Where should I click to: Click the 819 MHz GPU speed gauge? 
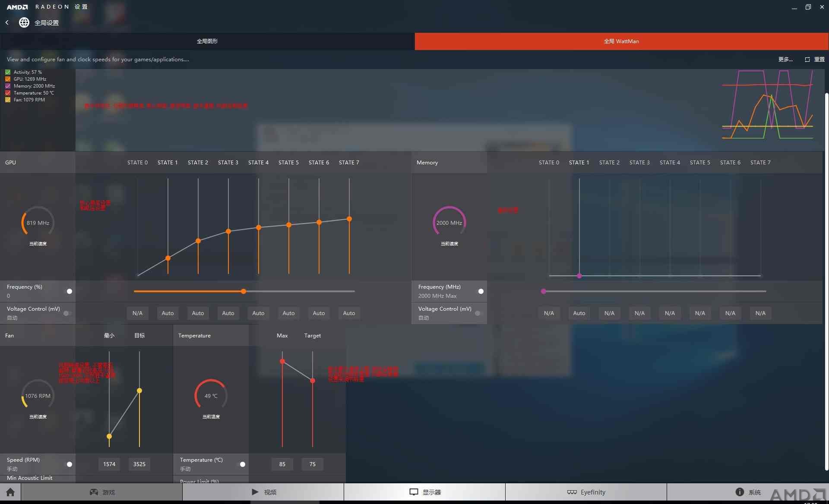pyautogui.click(x=38, y=223)
